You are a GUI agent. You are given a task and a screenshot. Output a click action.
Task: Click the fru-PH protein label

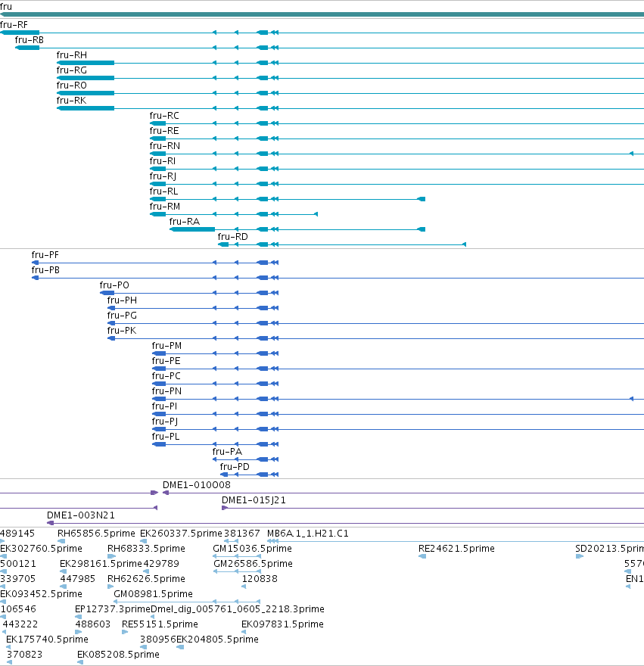pyautogui.click(x=122, y=300)
